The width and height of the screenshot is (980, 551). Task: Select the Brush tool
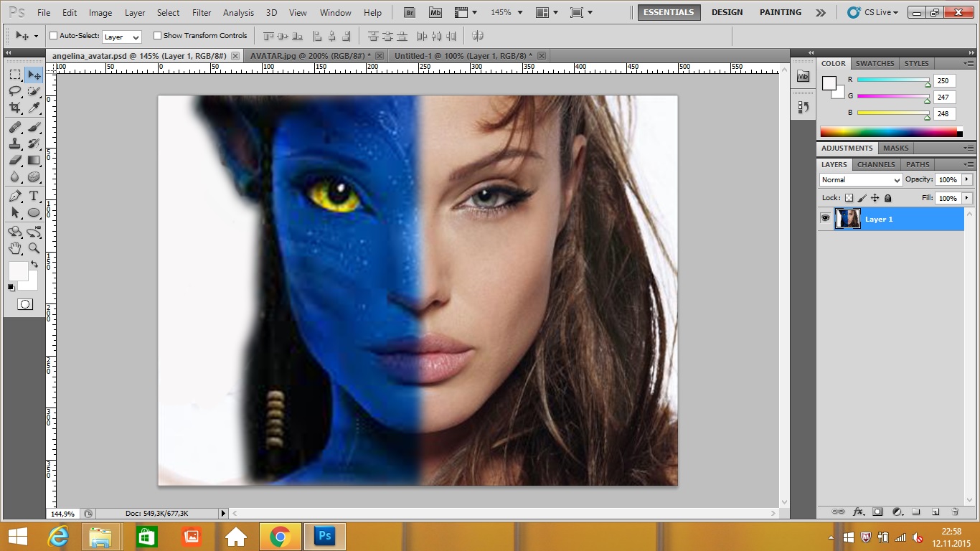(34, 127)
